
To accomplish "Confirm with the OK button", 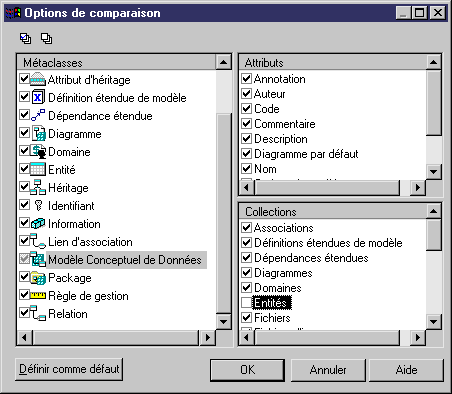I will [247, 370].
